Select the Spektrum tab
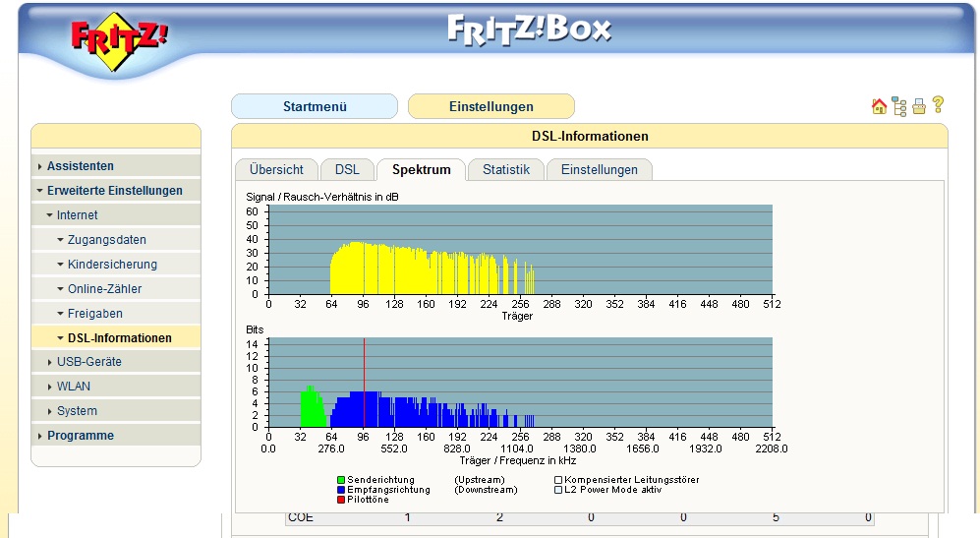This screenshot has width=980, height=538. point(422,169)
